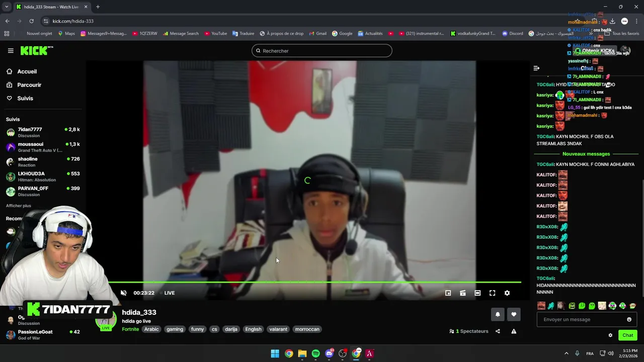Image resolution: width=644 pixels, height=362 pixels.
Task: Open File Explorer from the taskbar
Action: [302, 353]
